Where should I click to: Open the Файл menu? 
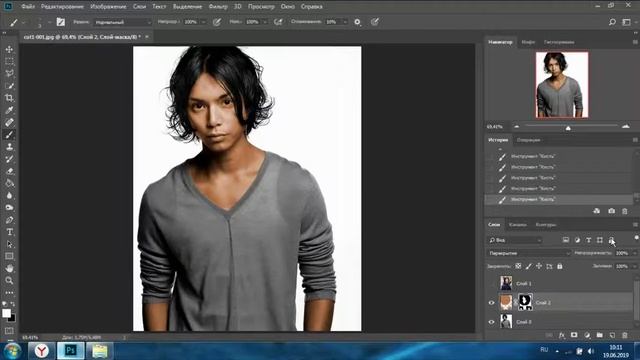coord(28,7)
